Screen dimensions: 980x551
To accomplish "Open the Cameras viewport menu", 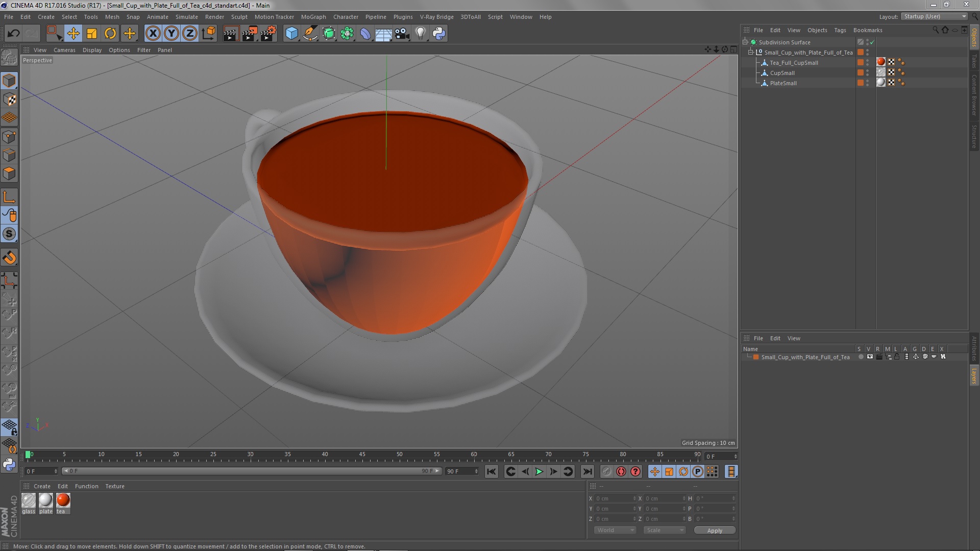I will point(64,50).
